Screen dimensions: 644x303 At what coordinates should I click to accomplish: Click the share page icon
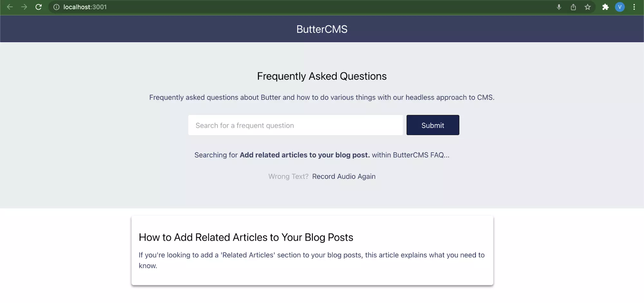(x=573, y=7)
